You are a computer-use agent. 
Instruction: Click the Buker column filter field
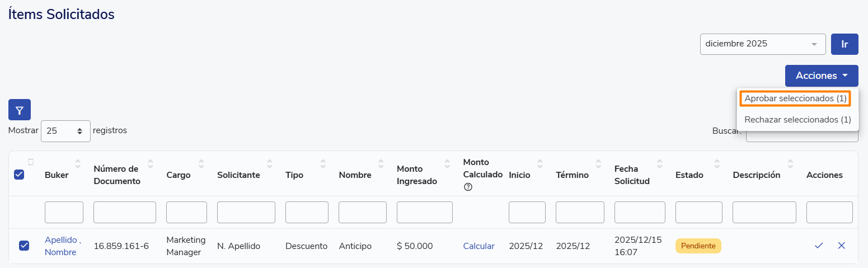[x=64, y=213]
